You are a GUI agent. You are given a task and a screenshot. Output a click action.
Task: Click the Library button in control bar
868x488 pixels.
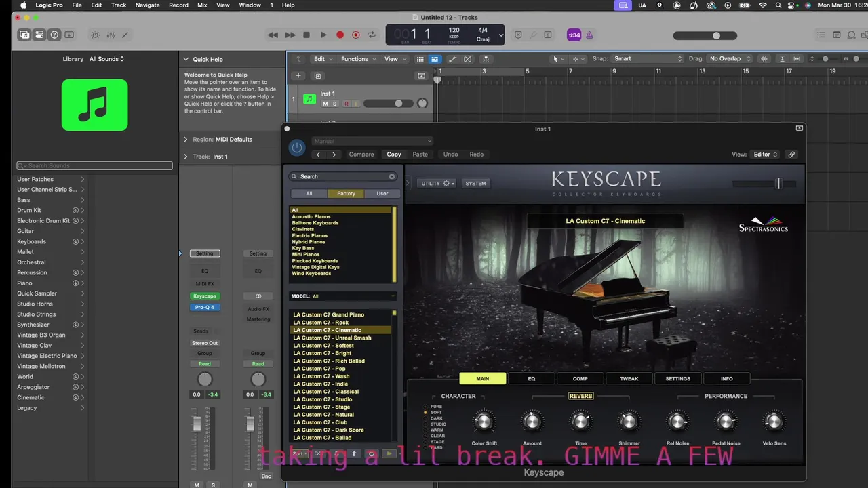coord(24,35)
